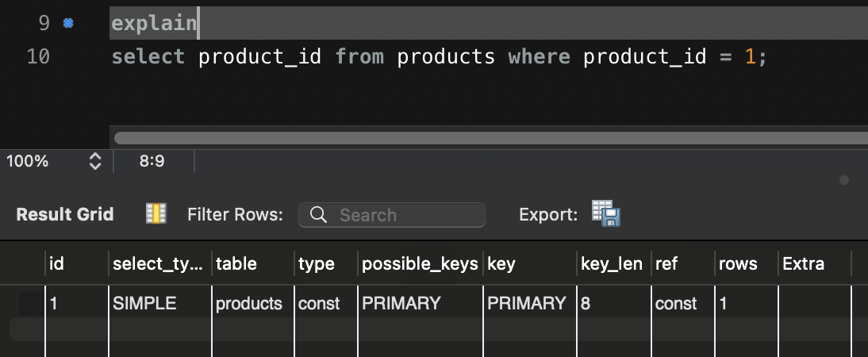
Task: Click the magnifier icon in the filter box
Action: pos(318,215)
